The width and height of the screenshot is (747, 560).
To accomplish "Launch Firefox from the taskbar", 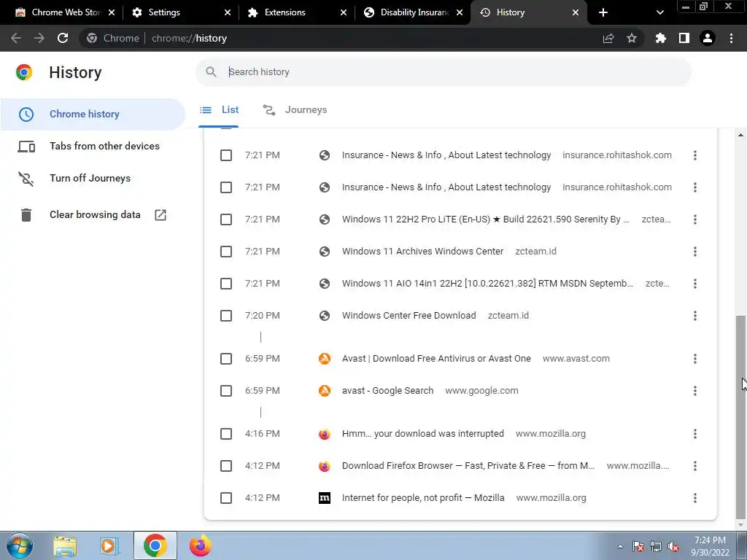I will [x=200, y=545].
